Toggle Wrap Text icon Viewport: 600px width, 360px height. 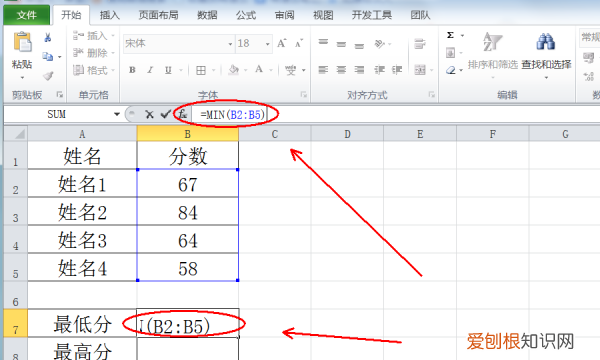(x=420, y=44)
